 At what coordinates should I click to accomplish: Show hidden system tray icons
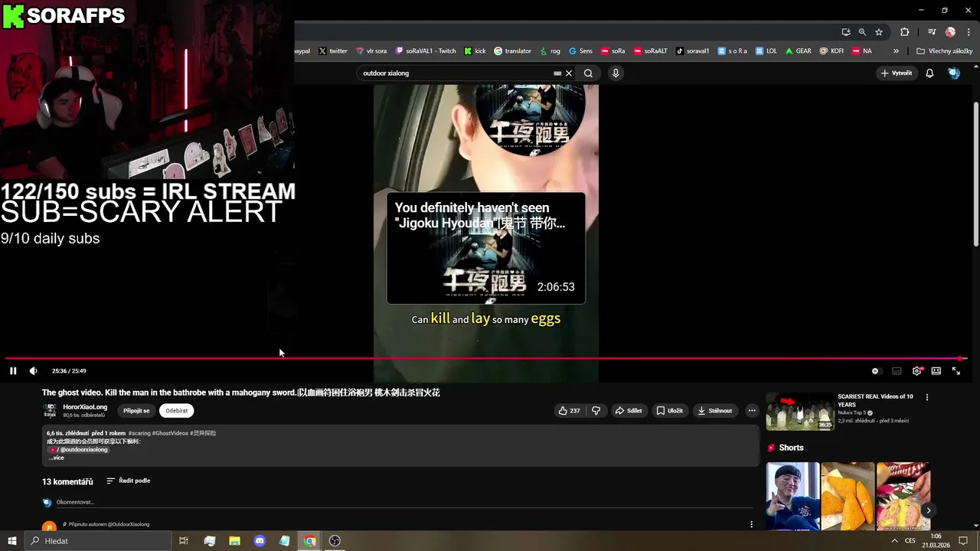(894, 541)
